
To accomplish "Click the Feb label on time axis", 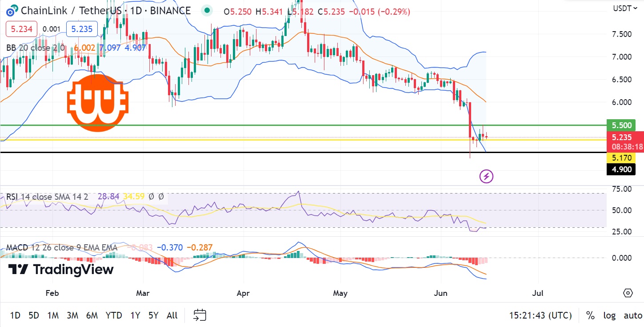I will [x=52, y=293].
